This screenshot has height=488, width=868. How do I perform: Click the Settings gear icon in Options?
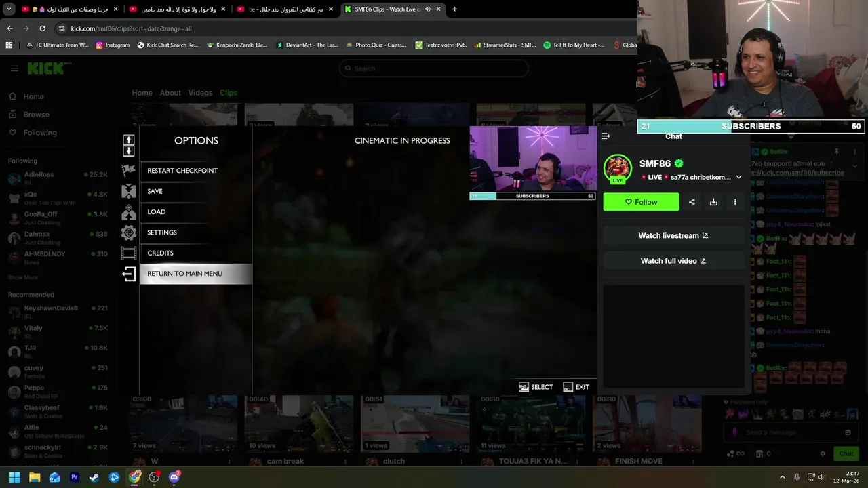pyautogui.click(x=129, y=232)
